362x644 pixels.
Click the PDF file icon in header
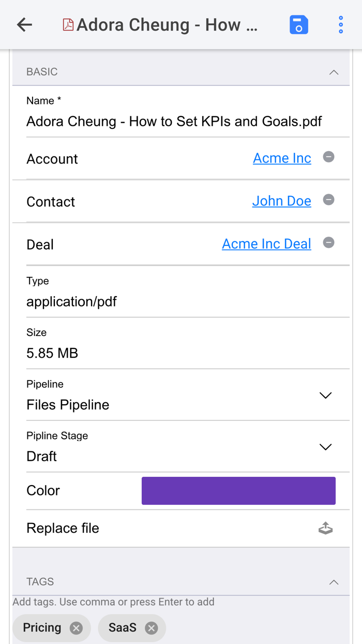click(68, 24)
